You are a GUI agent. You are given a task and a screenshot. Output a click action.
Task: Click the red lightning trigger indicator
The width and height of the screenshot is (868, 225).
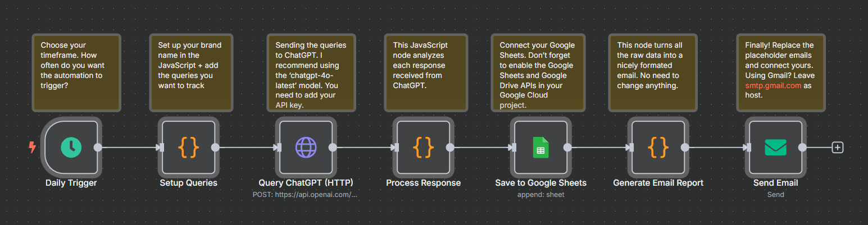(32, 148)
